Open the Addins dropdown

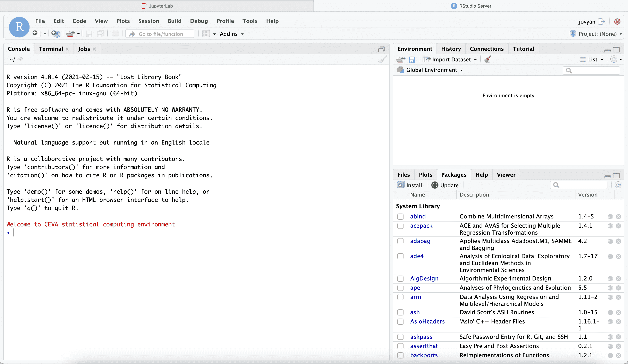[x=231, y=34]
